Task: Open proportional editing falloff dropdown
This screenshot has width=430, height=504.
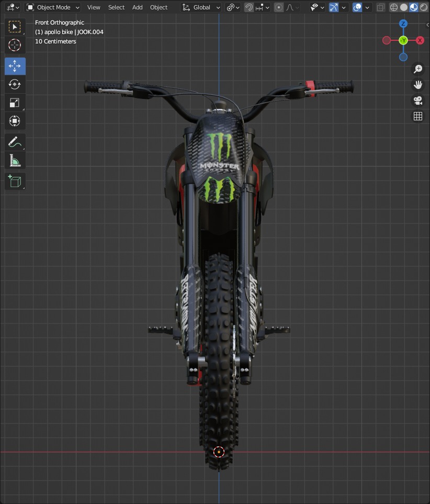Action: pyautogui.click(x=292, y=7)
